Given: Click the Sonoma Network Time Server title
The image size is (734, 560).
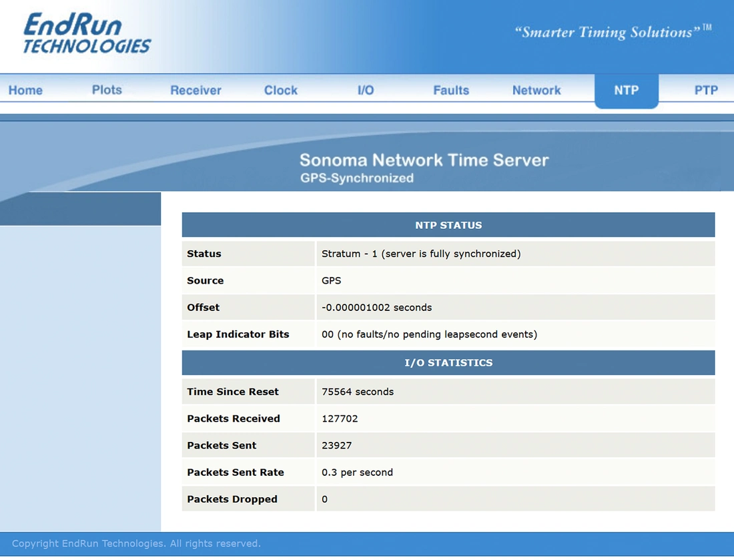Looking at the screenshot, I should click(x=424, y=160).
